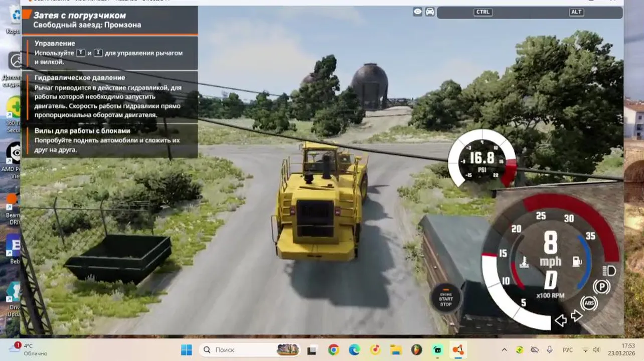Click the green security tray icon
The image size is (644, 361).
520,349
